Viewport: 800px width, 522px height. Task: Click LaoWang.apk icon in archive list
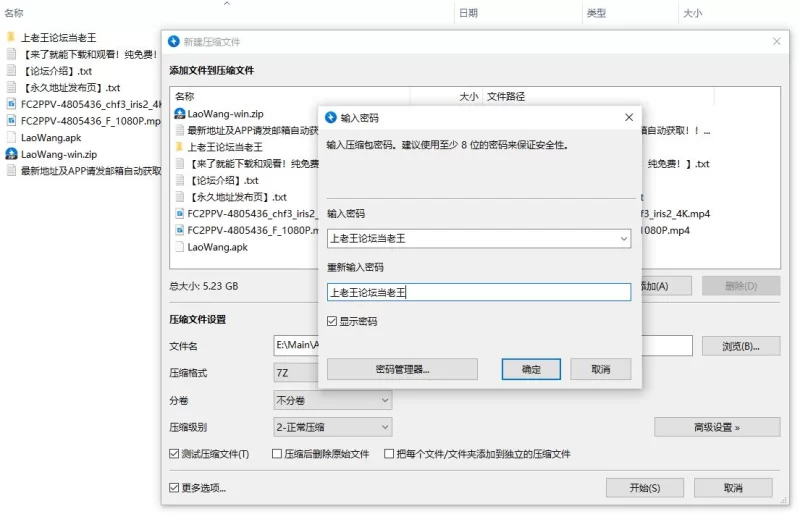(180, 247)
